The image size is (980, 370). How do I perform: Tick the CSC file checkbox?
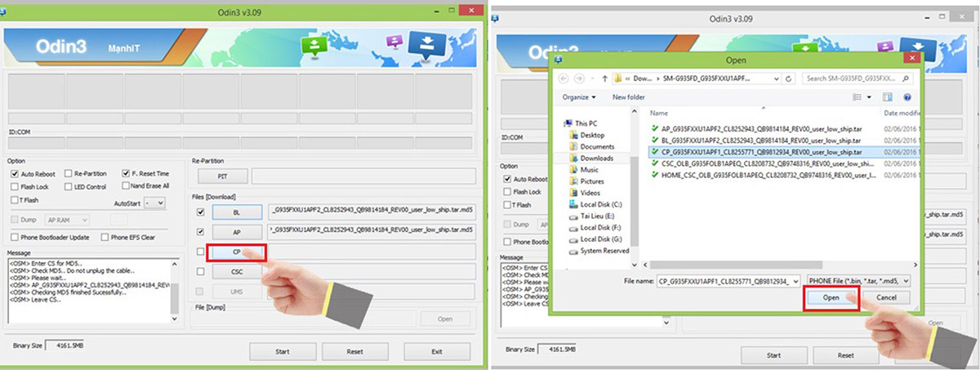[201, 272]
